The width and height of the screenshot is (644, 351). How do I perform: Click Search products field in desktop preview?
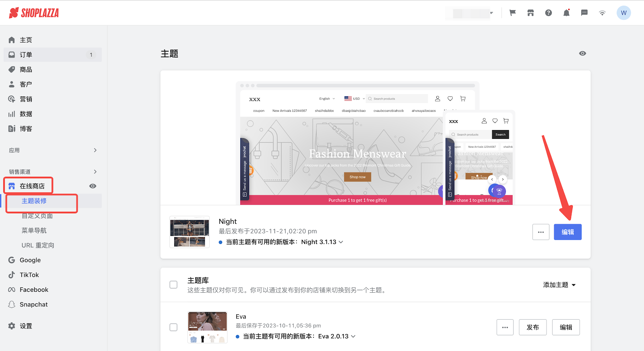pos(397,99)
